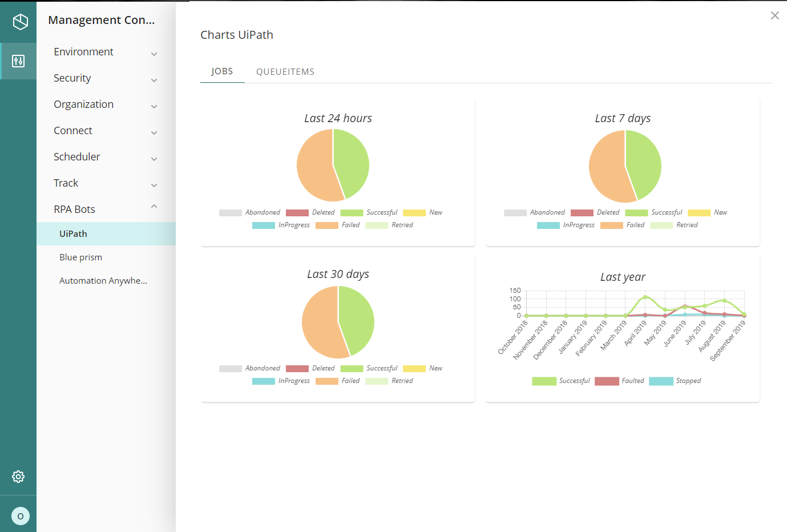Screen dimensions: 787x532
Task: Toggle Faulted legend in Last year chart
Action: 619,381
